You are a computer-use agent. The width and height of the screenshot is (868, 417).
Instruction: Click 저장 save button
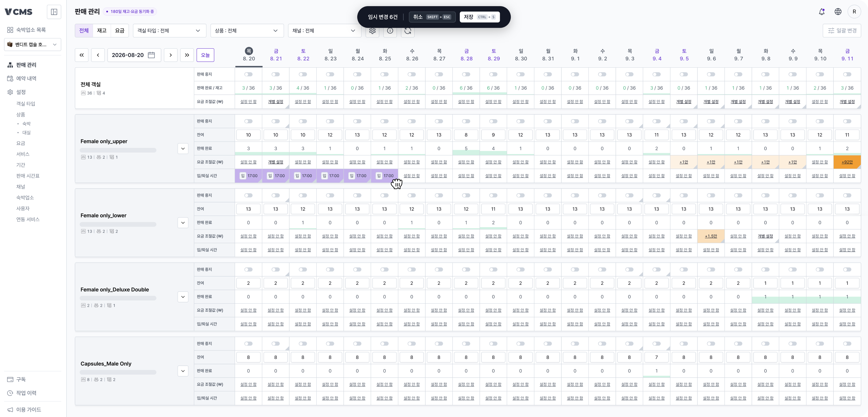(480, 17)
